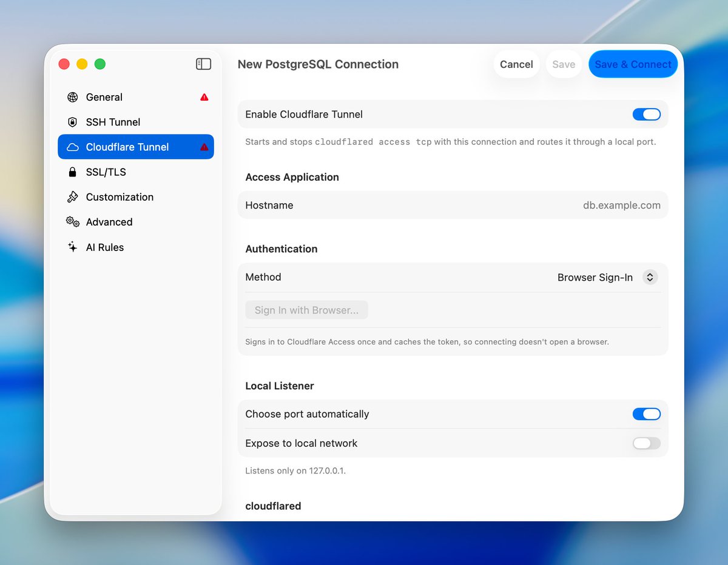Click the Local Listener heading

coord(280,386)
